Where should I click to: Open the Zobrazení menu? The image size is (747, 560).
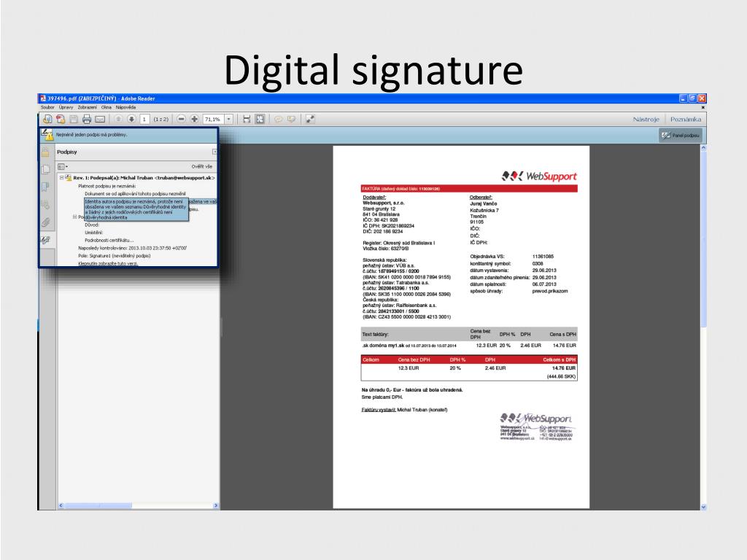88,108
